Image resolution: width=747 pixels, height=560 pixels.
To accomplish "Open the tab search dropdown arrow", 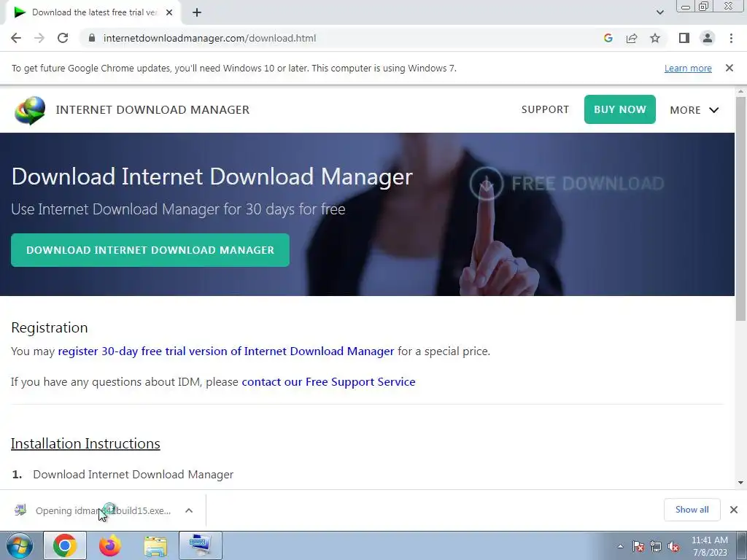I will coord(659,12).
